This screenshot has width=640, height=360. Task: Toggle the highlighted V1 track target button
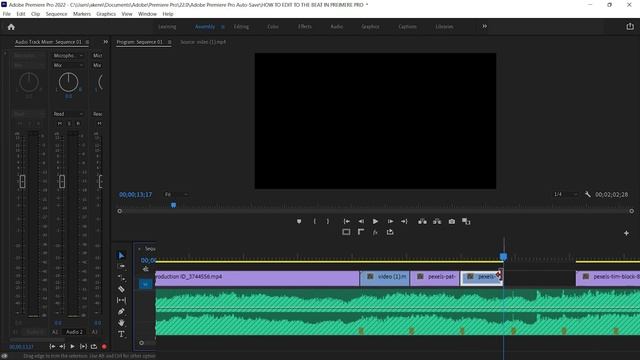(145, 284)
